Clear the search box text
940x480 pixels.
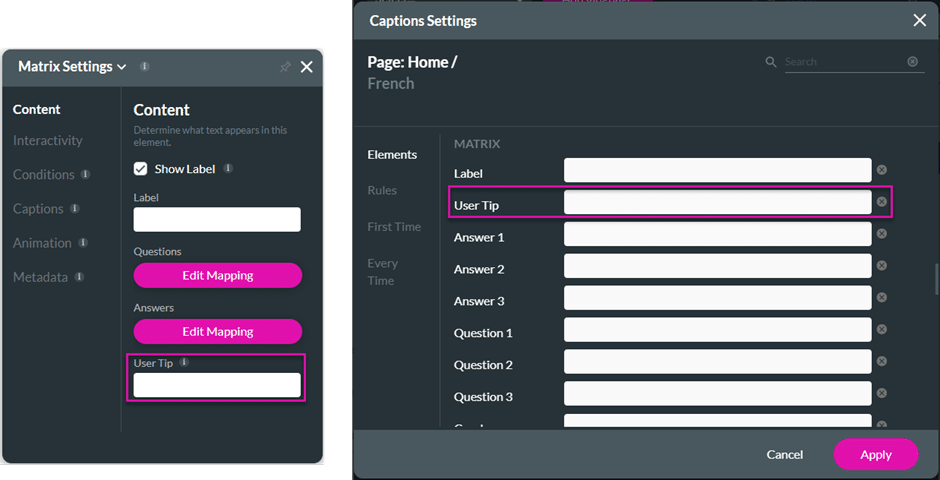tap(912, 62)
